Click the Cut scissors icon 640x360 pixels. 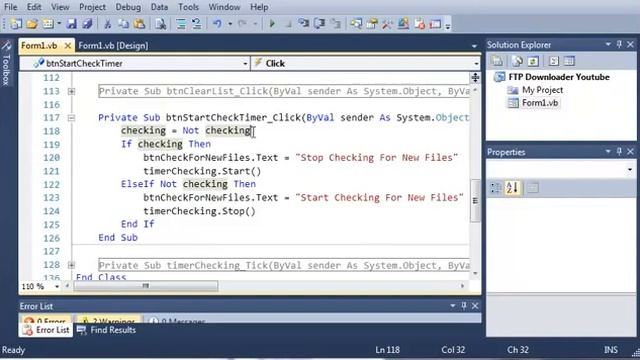107,24
